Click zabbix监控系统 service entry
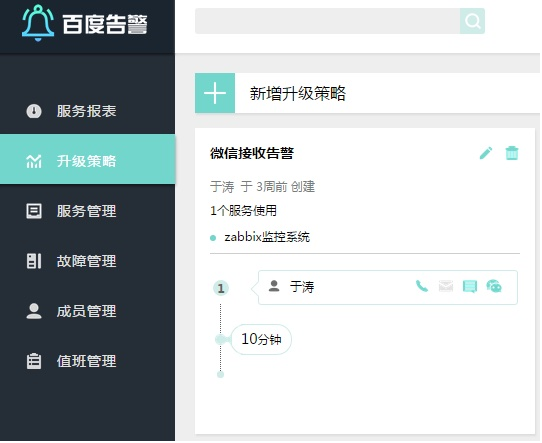Screen dimensions: 542x443 tap(268, 238)
